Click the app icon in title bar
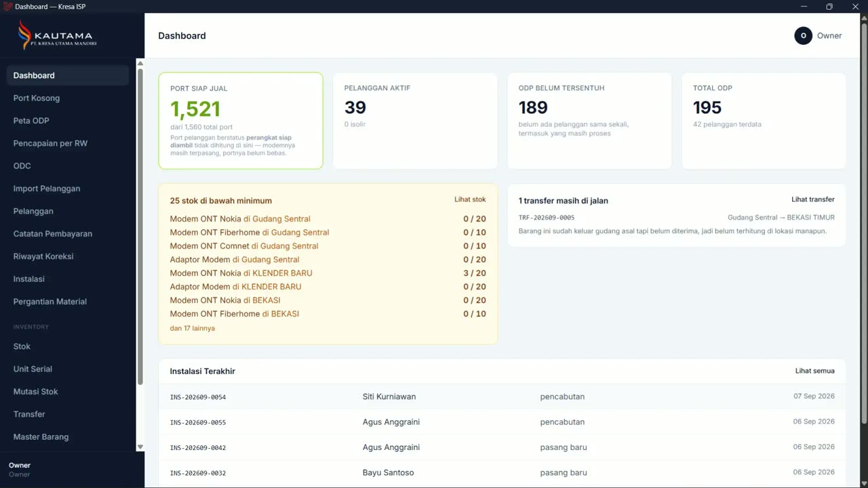The height and width of the screenshot is (488, 868). (7, 7)
